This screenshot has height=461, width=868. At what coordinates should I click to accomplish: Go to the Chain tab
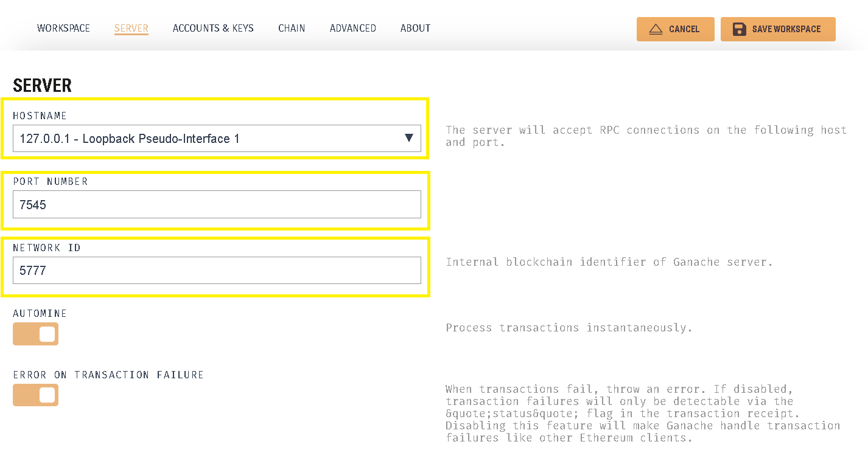click(292, 28)
